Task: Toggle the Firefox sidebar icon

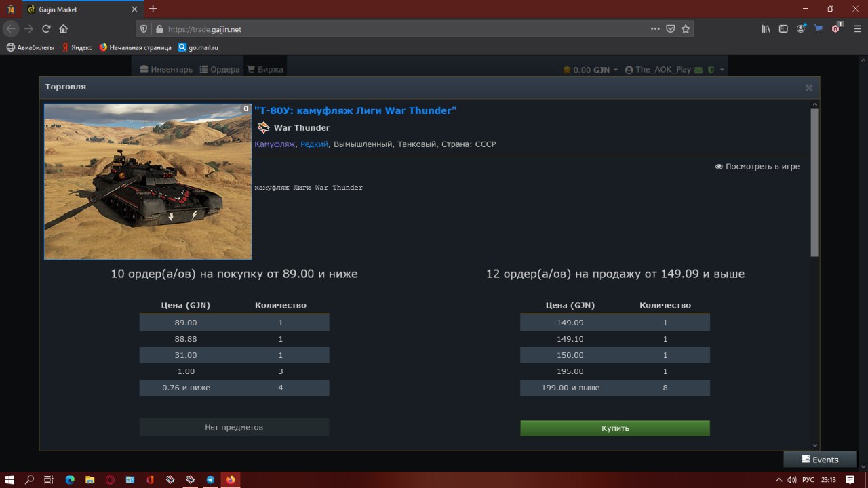Action: [x=783, y=29]
